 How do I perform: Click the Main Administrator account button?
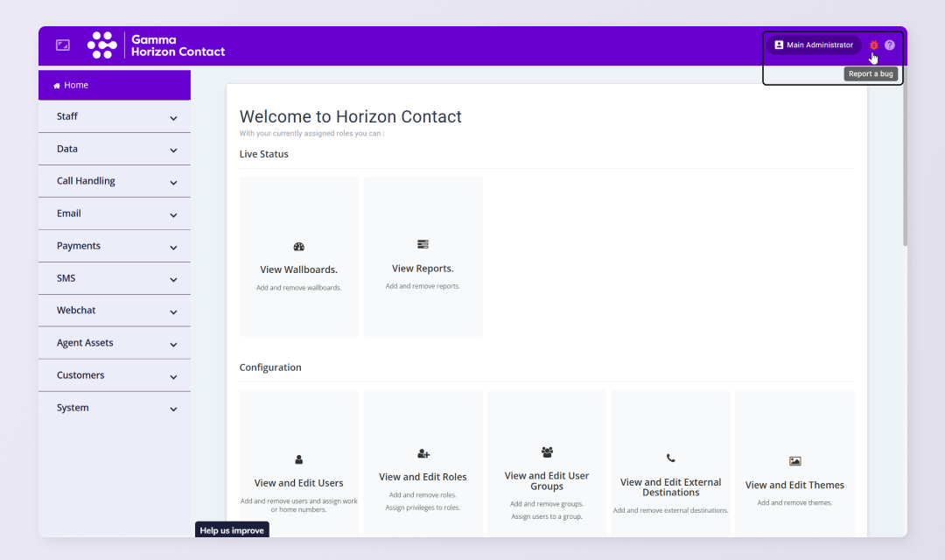point(813,45)
